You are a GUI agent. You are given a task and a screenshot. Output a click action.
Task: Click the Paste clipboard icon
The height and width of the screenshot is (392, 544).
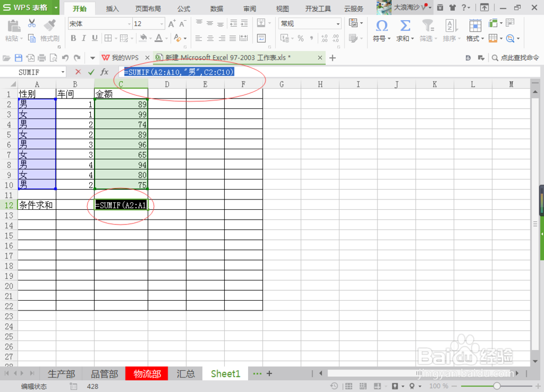coord(14,26)
